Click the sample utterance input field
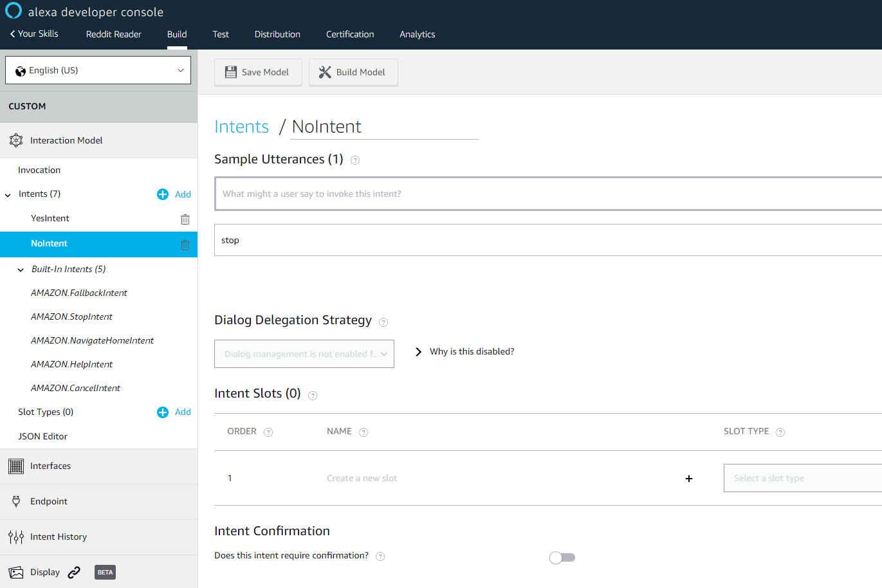 pyautogui.click(x=548, y=194)
